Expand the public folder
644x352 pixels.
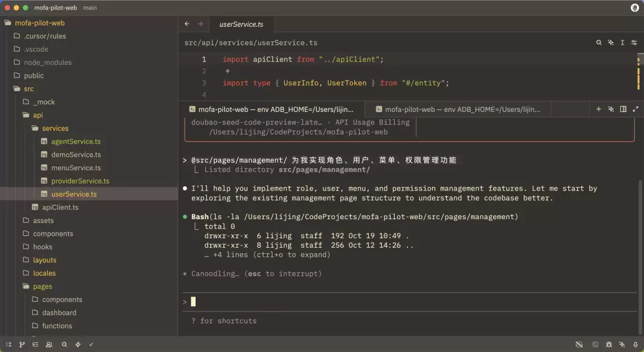(x=33, y=76)
